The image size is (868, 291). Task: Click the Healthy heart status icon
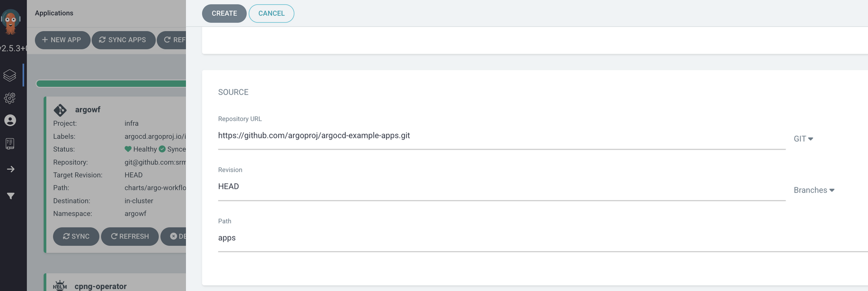(x=128, y=149)
